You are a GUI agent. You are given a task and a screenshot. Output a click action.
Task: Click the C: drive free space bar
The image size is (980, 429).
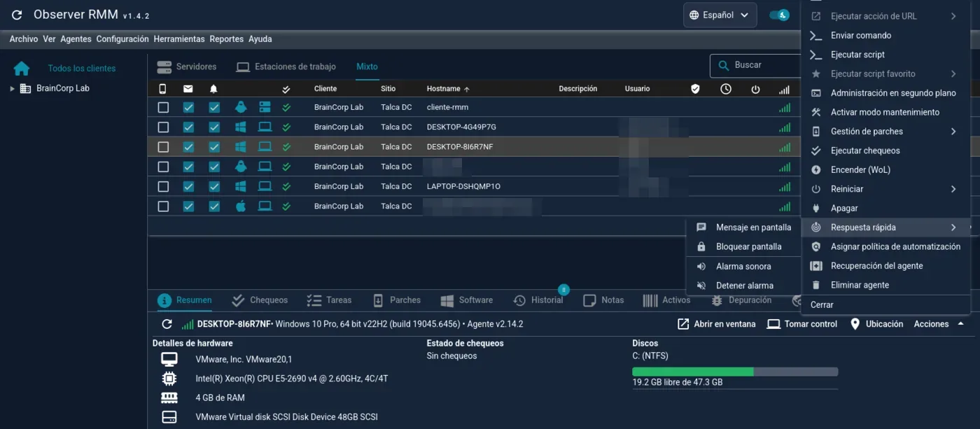735,372
